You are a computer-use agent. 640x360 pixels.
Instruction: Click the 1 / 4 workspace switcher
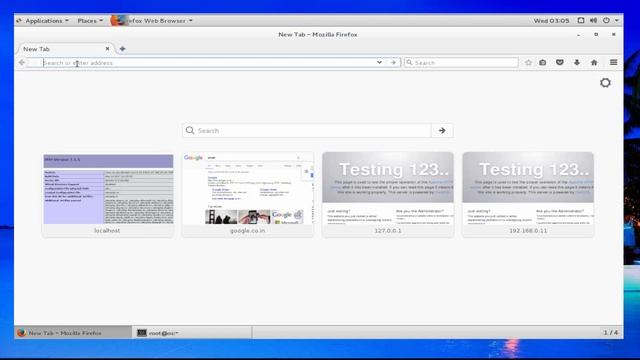point(611,333)
